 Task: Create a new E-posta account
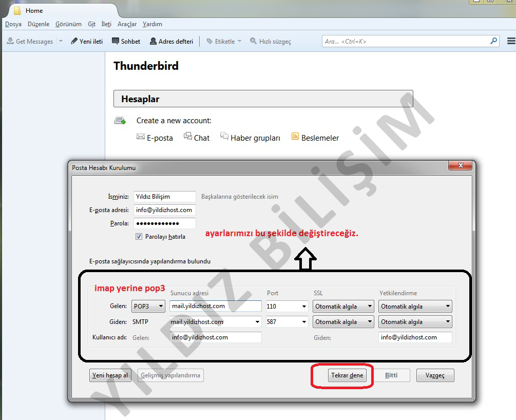(x=155, y=138)
